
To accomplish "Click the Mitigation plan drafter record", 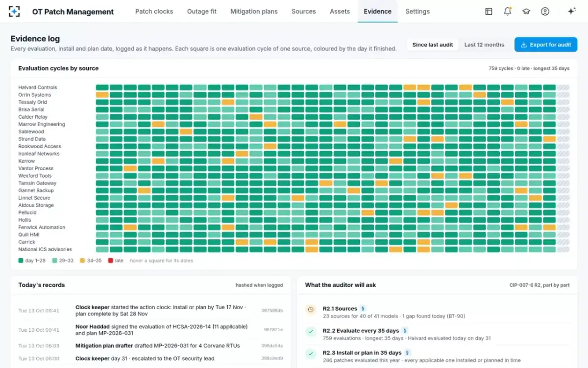I will tap(151, 346).
